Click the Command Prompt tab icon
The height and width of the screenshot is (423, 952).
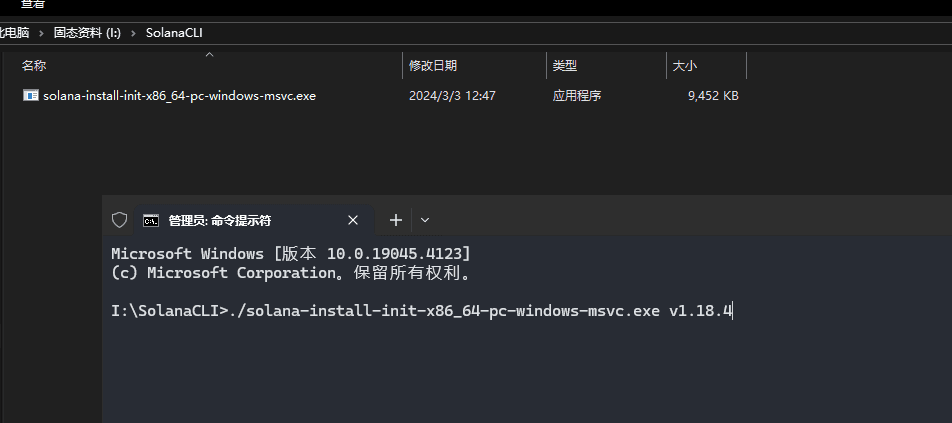pos(151,220)
